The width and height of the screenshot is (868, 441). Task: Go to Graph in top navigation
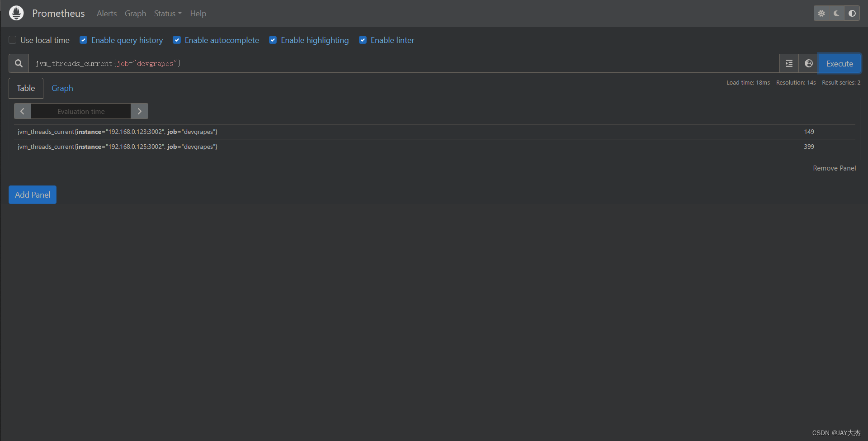135,14
